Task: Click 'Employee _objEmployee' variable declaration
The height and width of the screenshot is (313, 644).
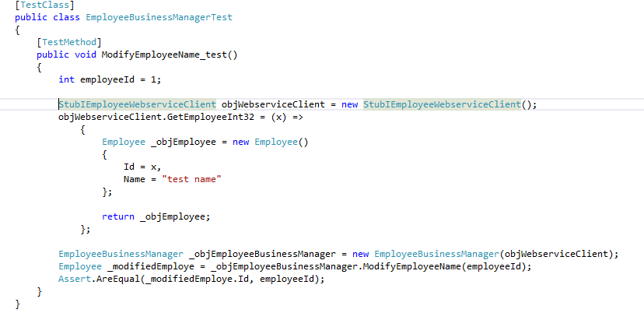Action: click(159, 142)
